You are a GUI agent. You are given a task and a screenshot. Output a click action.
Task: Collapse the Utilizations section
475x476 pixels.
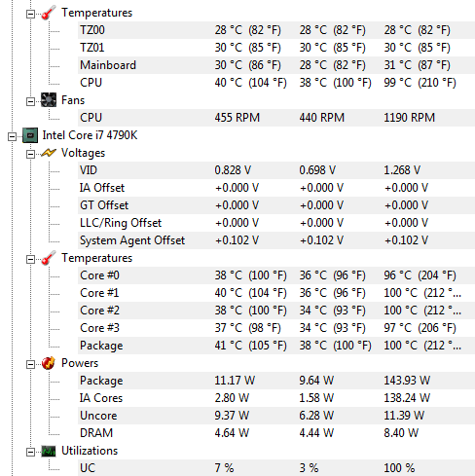pos(30,452)
